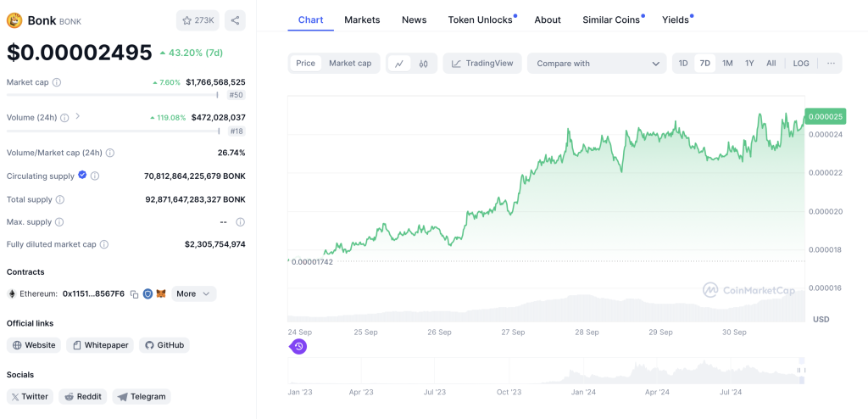Click the purple history clock marker
The height and width of the screenshot is (419, 868).
pos(298,347)
